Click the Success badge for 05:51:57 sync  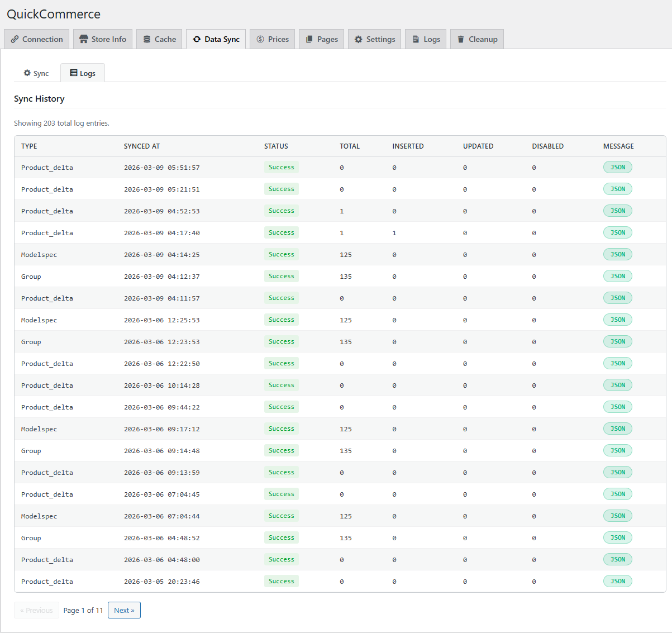pyautogui.click(x=282, y=167)
